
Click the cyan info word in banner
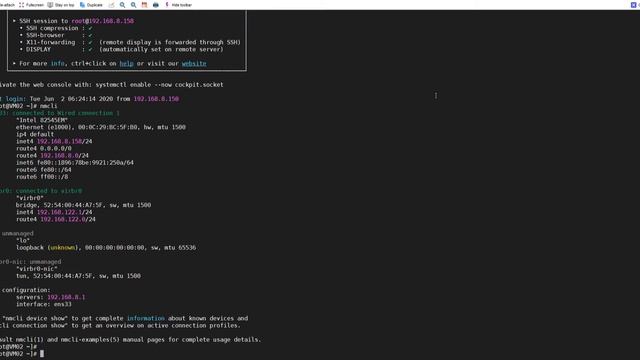coord(58,64)
